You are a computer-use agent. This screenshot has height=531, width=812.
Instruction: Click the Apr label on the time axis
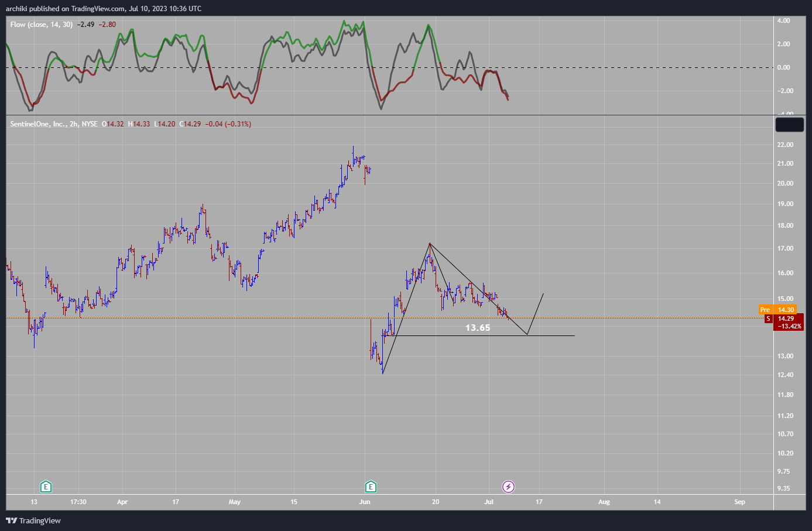point(122,502)
